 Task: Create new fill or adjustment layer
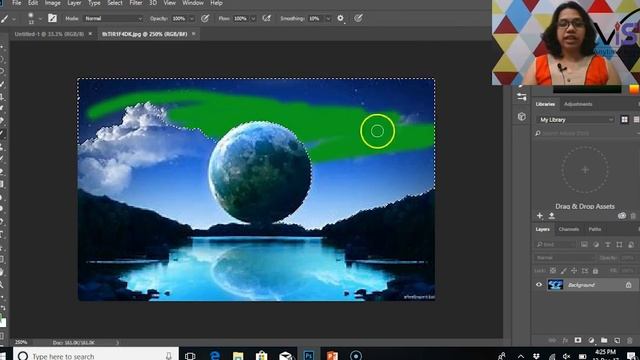[x=591, y=340]
